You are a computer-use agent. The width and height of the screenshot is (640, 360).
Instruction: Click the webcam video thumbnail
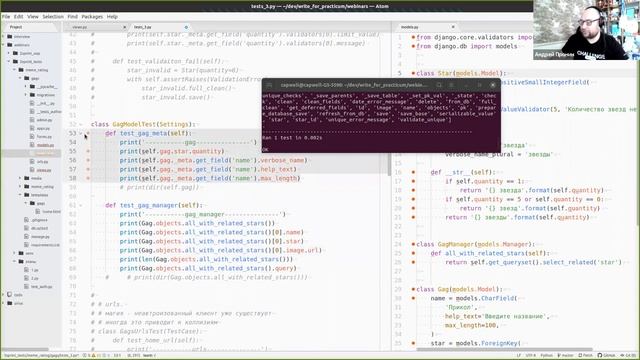click(586, 30)
